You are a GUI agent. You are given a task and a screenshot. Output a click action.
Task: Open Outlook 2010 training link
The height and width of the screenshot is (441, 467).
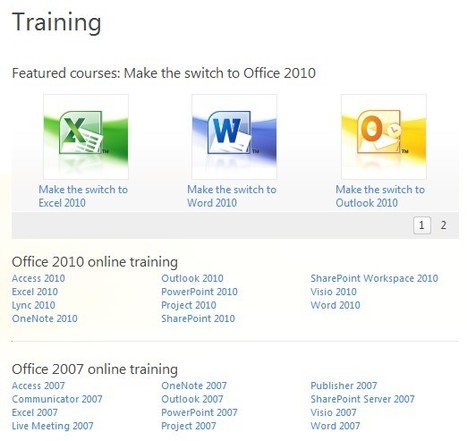tap(192, 278)
